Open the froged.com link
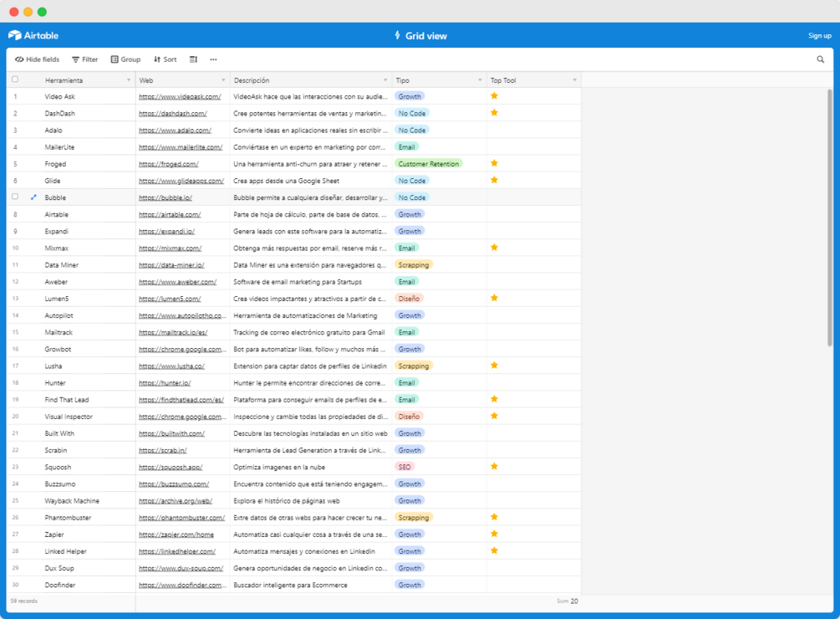Screen dimensions: 840x619 169,164
